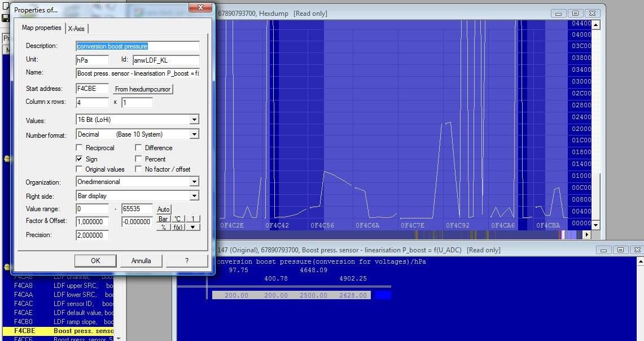
Task: Click the Offset field showing -0,000000
Action: 137,222
